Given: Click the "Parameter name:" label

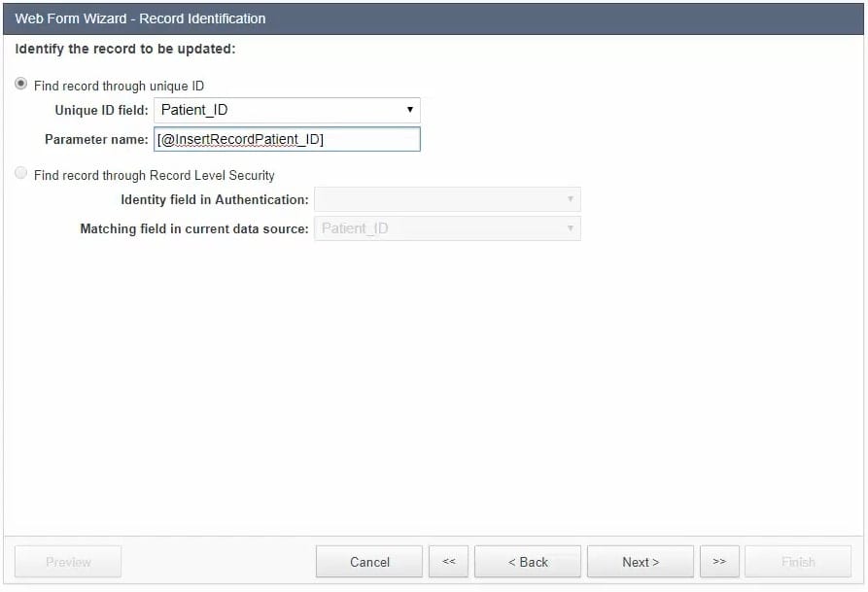Looking at the screenshot, I should click(96, 139).
